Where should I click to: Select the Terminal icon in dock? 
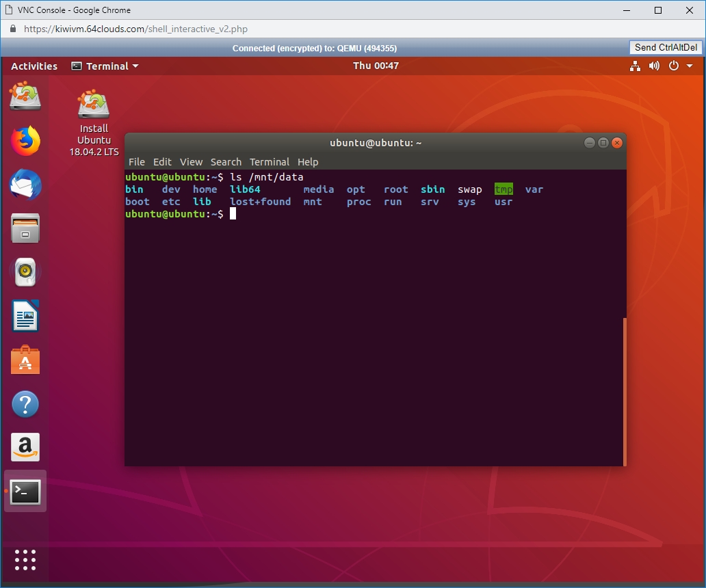[25, 491]
